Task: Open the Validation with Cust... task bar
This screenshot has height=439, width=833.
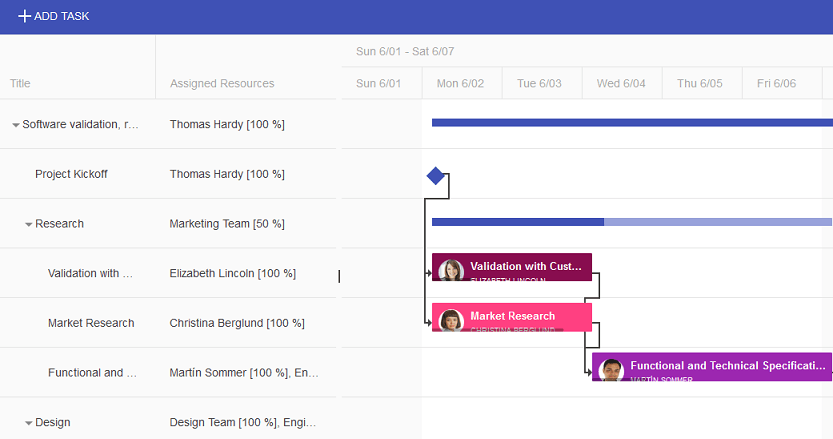Action: tap(512, 267)
